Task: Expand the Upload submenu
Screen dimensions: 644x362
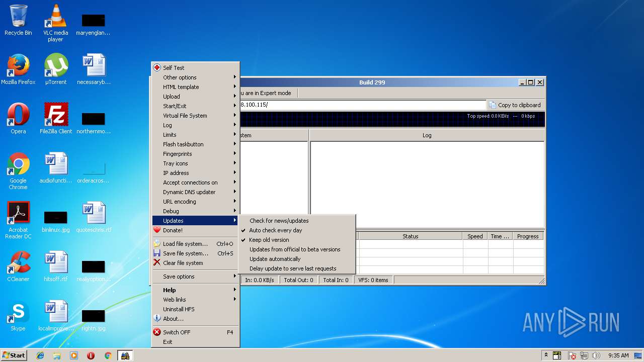Action: (x=196, y=97)
